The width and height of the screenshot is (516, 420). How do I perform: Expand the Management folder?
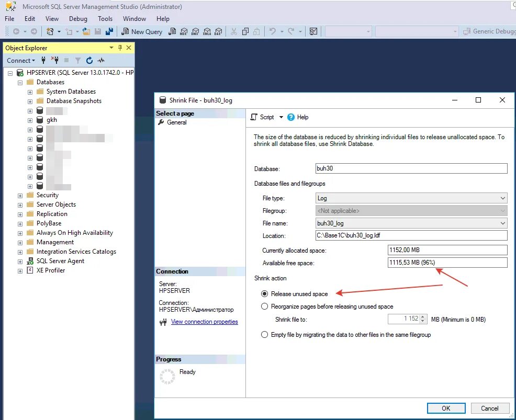point(20,243)
